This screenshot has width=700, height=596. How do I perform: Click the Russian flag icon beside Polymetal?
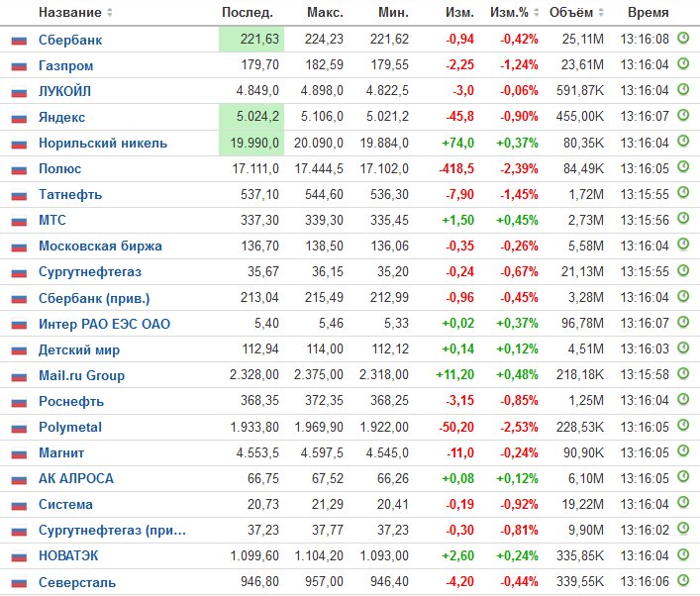coord(19,428)
